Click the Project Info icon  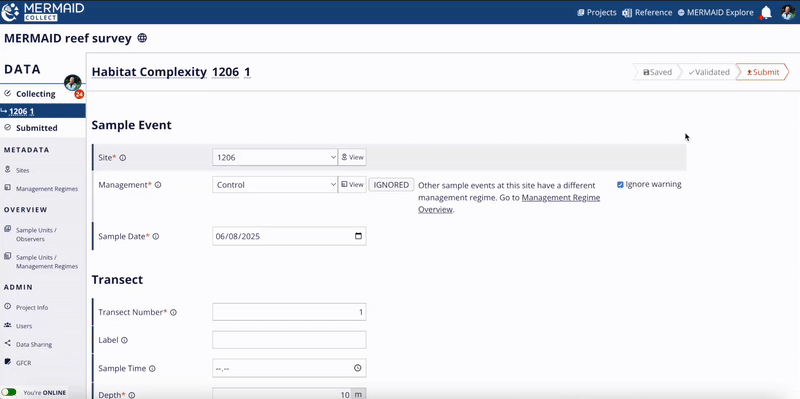[7, 307]
